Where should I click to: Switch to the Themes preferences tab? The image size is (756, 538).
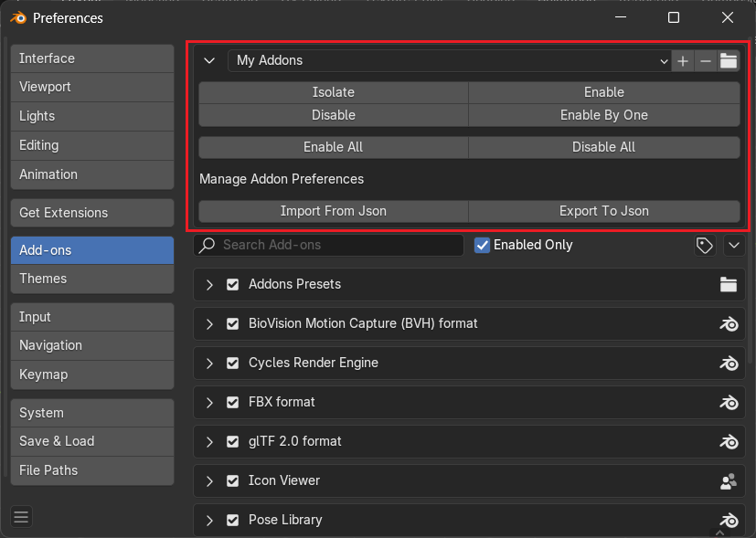coord(91,279)
